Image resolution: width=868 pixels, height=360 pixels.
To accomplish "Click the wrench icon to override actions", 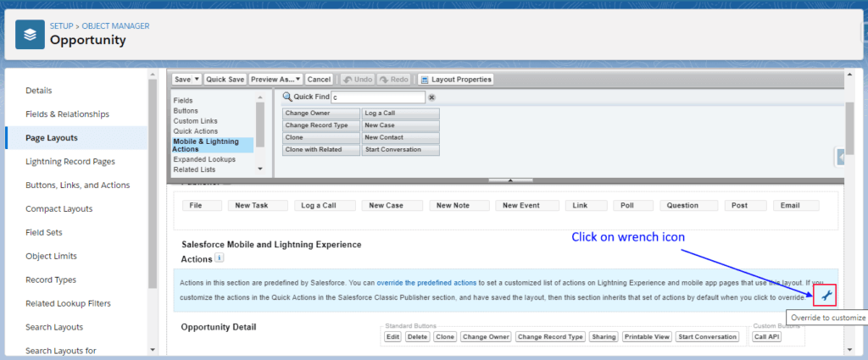I will [826, 295].
